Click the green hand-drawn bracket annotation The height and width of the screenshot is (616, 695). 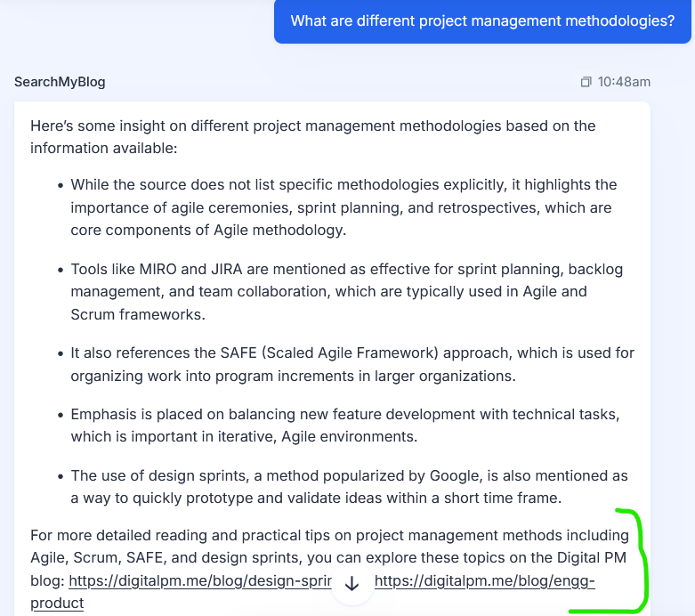coord(641,561)
